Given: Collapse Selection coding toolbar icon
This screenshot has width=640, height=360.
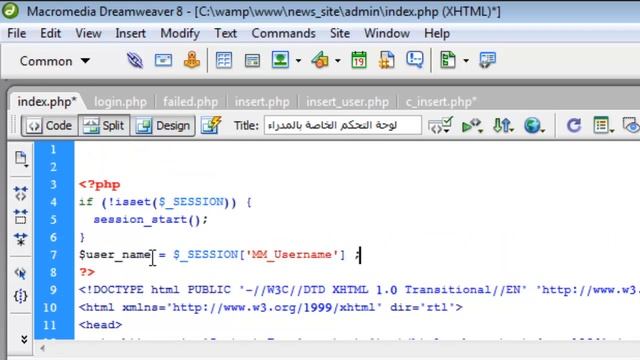Looking at the screenshot, I should click(x=21, y=216).
